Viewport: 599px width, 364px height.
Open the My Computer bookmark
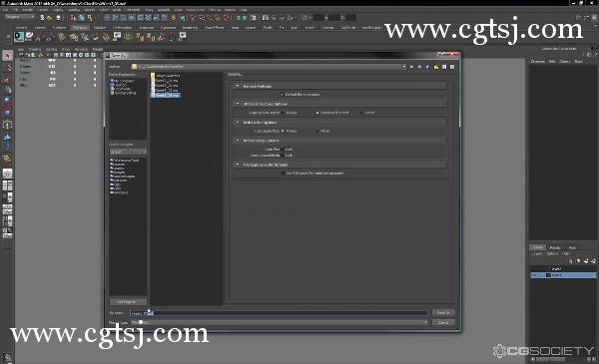pos(122,81)
